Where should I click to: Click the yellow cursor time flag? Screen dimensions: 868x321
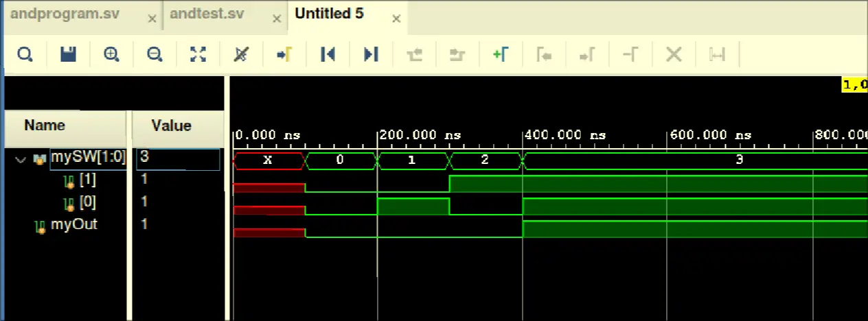(855, 85)
